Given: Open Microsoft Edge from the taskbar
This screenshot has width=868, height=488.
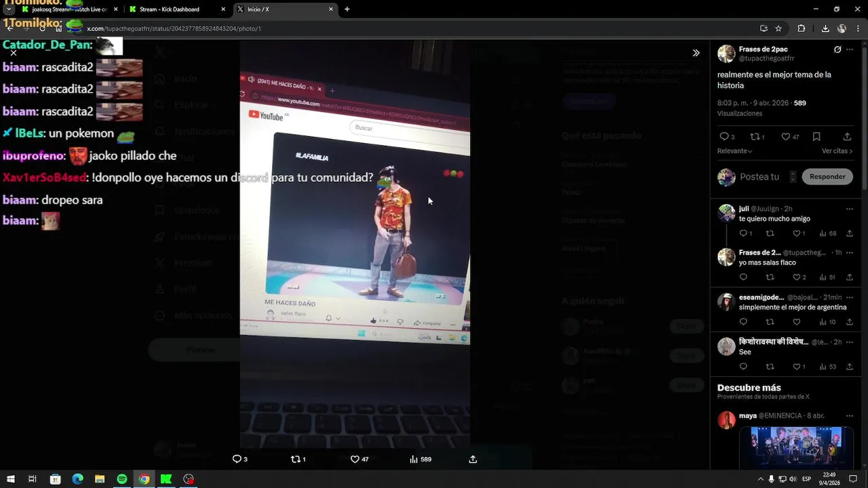Looking at the screenshot, I should tap(77, 479).
